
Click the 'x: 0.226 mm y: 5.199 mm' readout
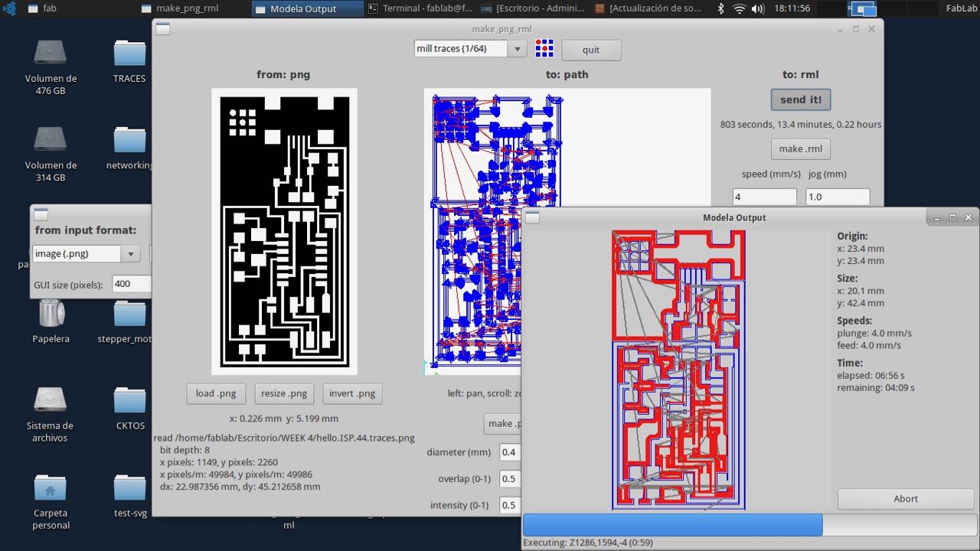(x=284, y=419)
